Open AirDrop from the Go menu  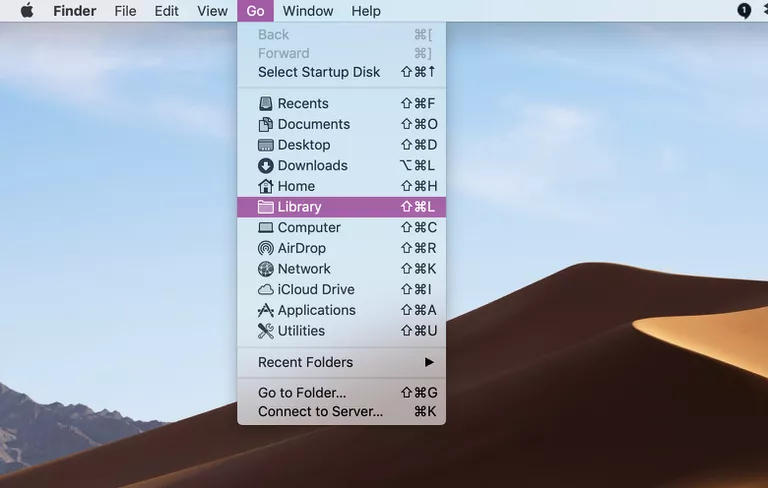click(341, 248)
